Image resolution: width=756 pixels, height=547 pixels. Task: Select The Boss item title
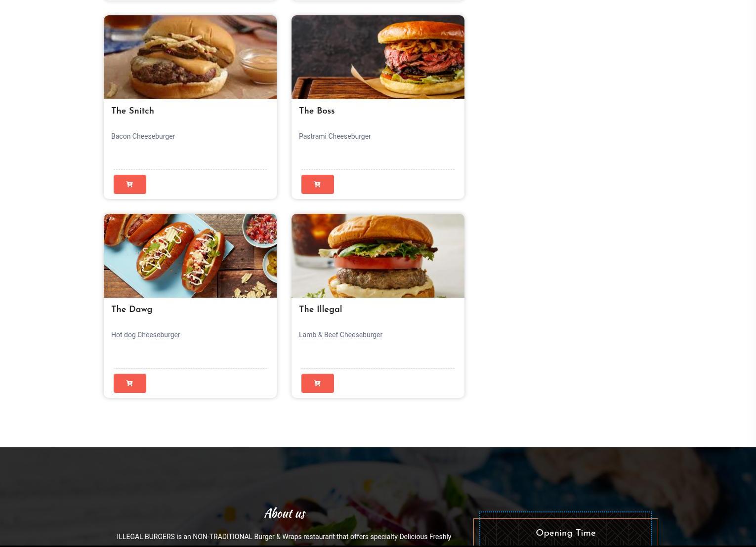(317, 111)
